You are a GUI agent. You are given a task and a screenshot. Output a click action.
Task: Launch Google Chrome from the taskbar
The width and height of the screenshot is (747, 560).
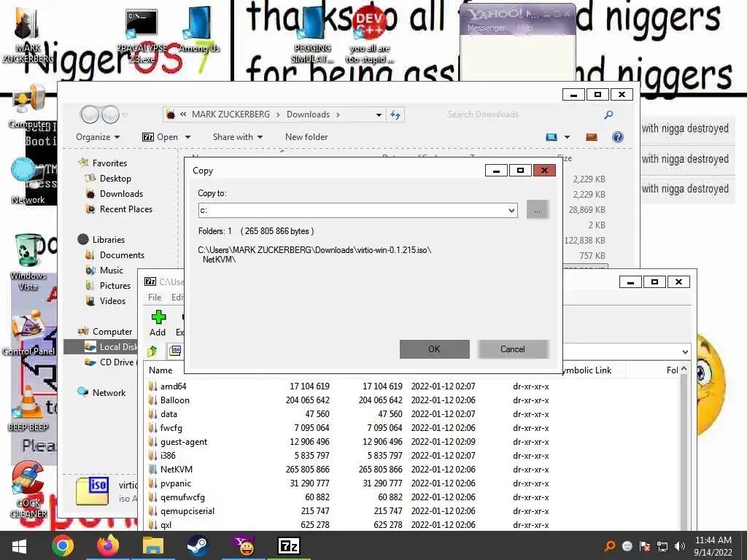point(63,545)
